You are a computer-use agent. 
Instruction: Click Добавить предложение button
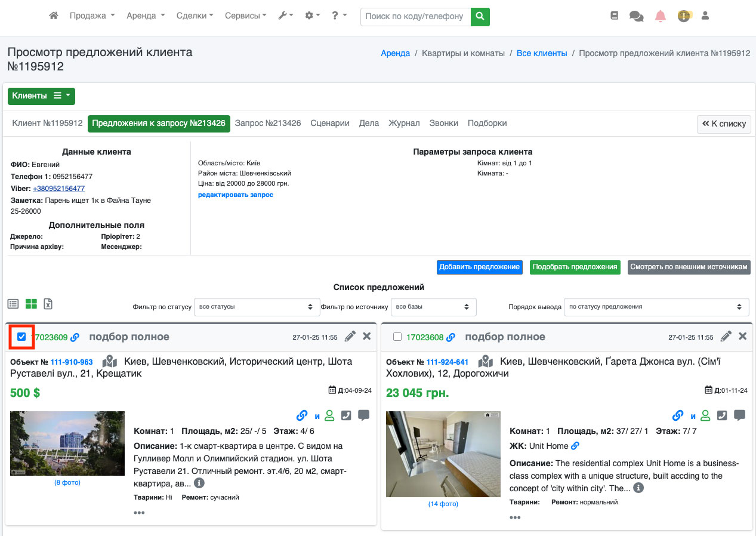click(x=479, y=267)
